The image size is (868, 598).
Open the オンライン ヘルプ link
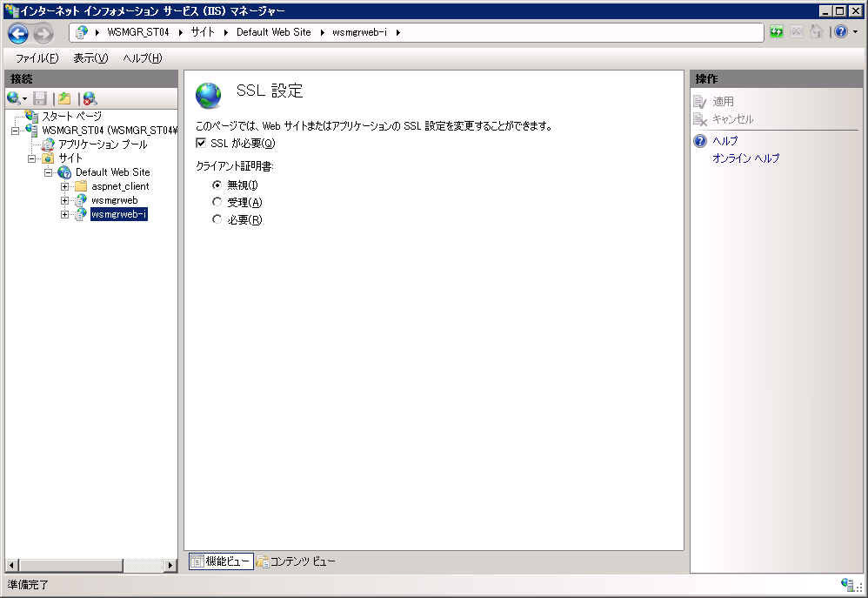745,158
